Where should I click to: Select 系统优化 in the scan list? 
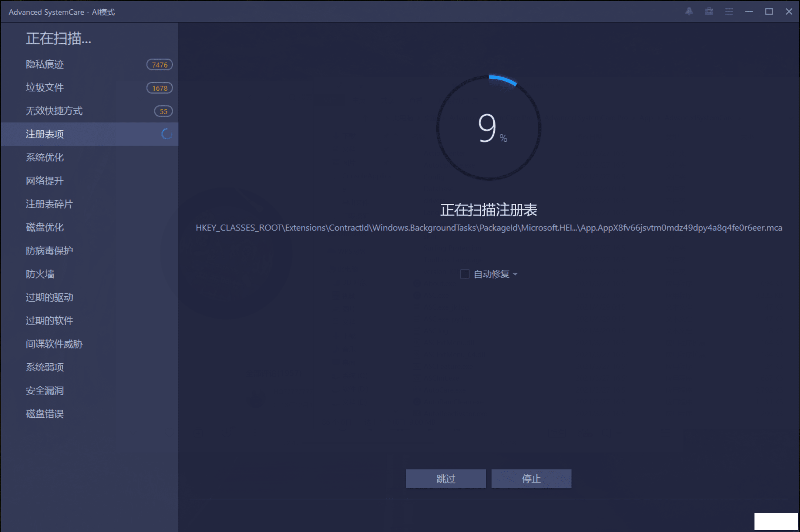click(90, 158)
